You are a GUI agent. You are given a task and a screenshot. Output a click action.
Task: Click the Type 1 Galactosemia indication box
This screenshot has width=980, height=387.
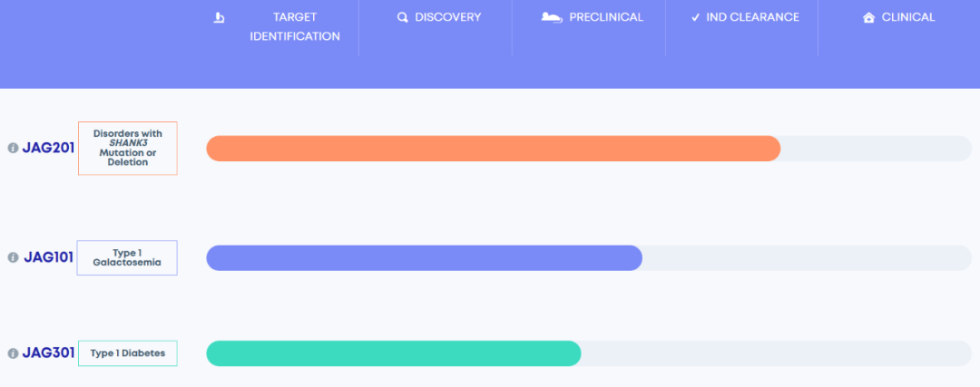127,257
